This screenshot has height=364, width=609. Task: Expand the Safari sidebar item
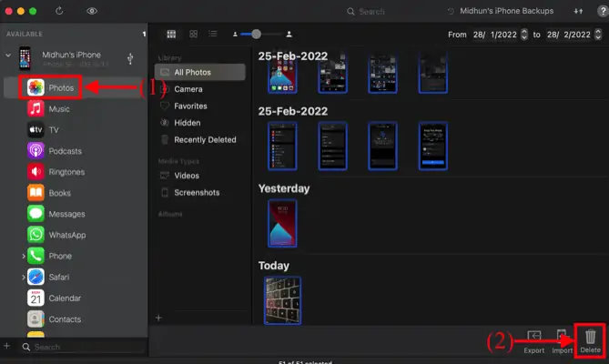[x=23, y=278]
